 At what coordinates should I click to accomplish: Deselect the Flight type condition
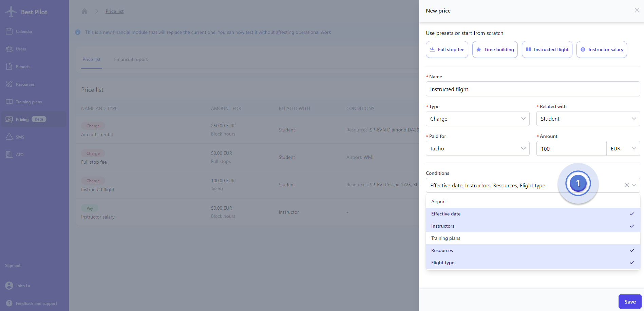click(x=533, y=263)
